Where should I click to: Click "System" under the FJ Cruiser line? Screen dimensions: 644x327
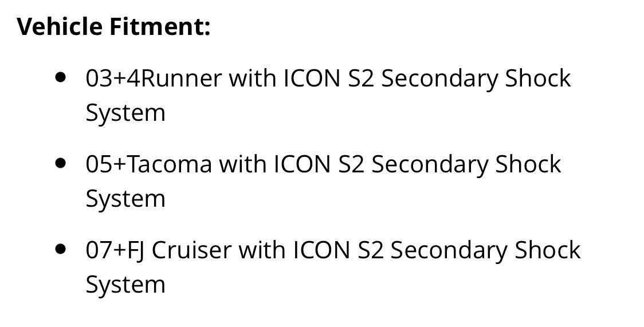[x=125, y=285]
